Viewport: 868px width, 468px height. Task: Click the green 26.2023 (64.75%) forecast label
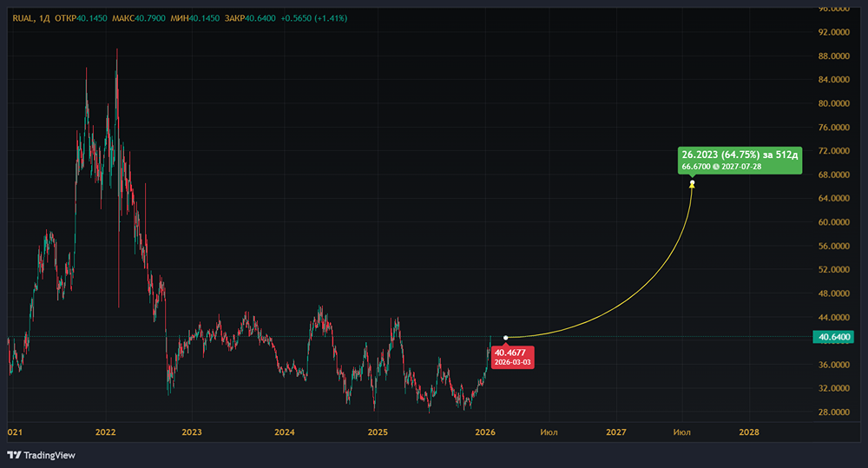point(740,160)
